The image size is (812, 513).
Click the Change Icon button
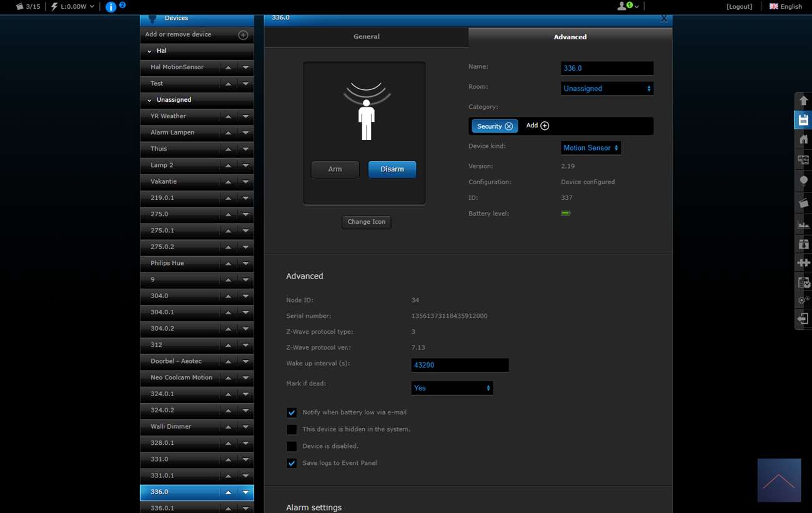click(366, 222)
